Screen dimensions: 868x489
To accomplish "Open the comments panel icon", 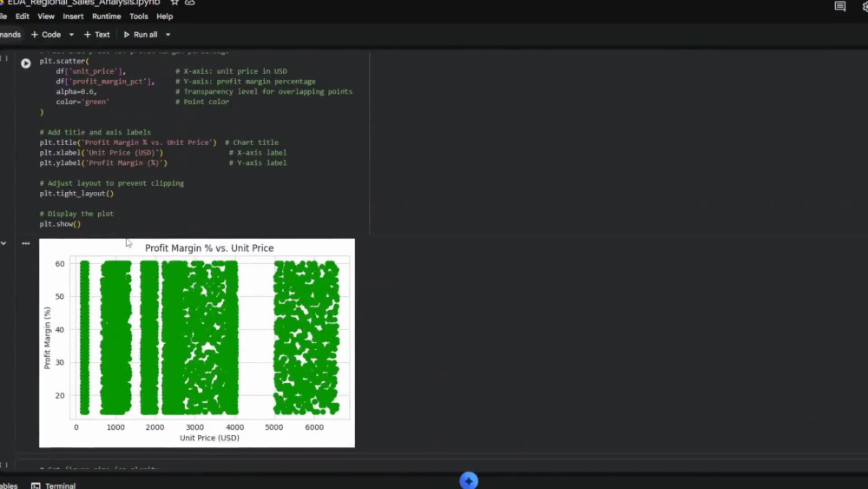I will [x=839, y=7].
